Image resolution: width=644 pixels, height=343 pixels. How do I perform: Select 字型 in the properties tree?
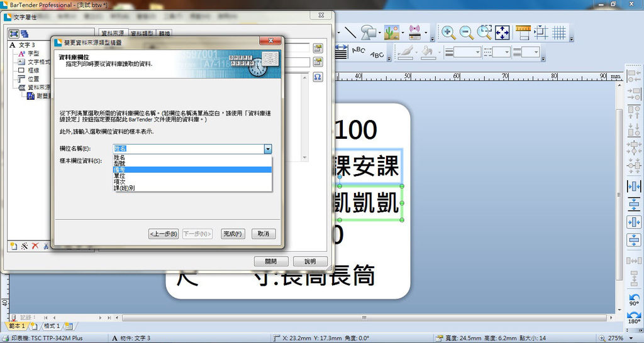coord(33,53)
